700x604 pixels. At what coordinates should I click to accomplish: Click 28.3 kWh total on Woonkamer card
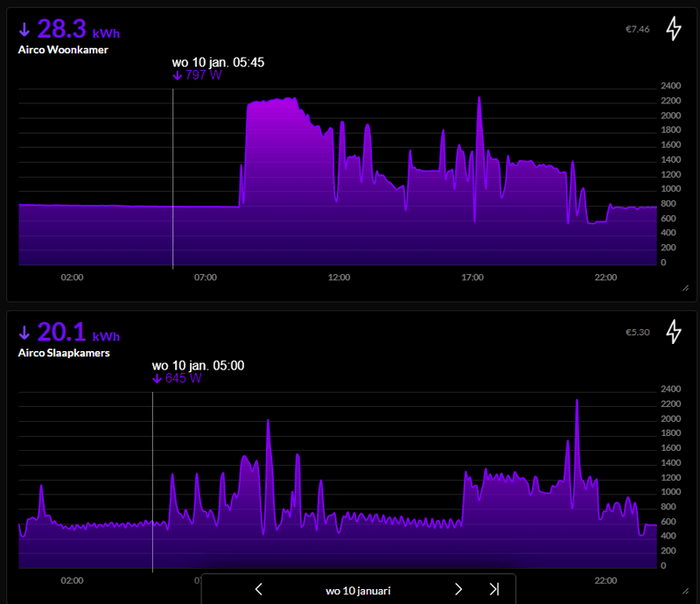tap(69, 30)
